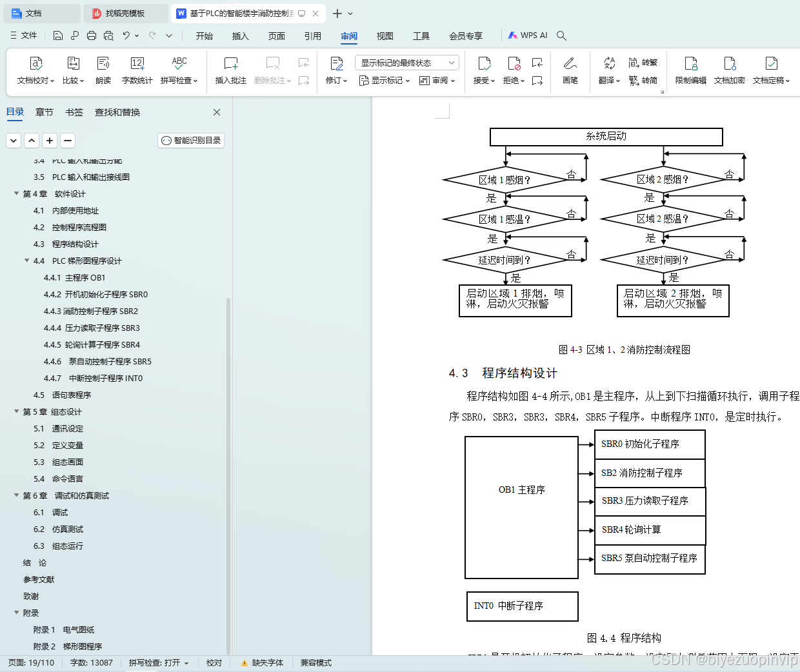Collapse the 附录 node
The width and height of the screenshot is (800, 672).
[17, 613]
